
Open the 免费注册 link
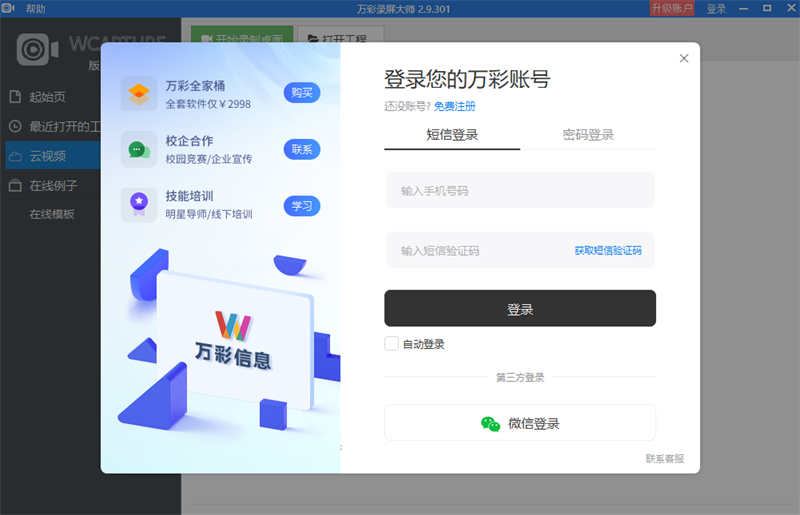coord(455,106)
